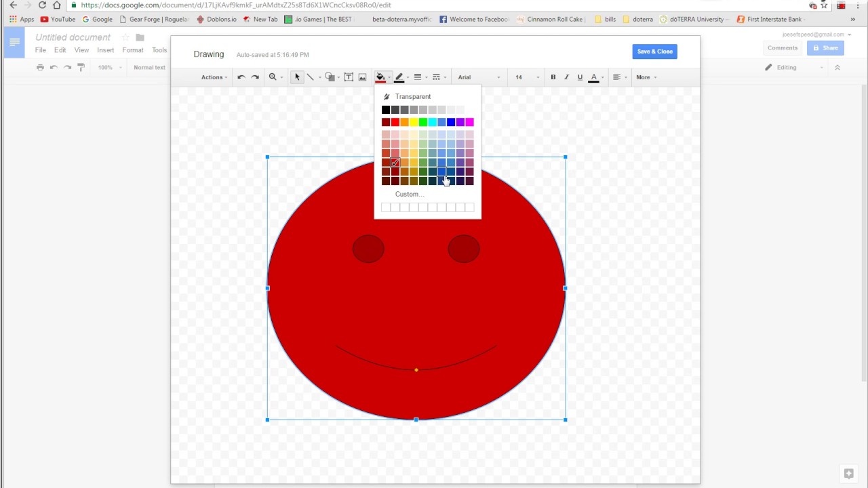Open the Actions dropdown
Viewport: 868px width, 488px height.
pyautogui.click(x=214, y=77)
